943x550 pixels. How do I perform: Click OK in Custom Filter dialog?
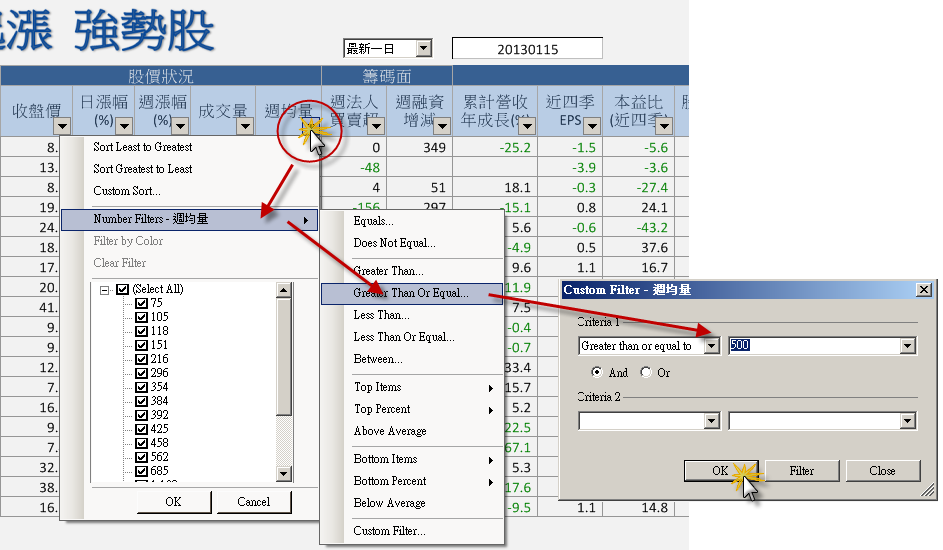click(720, 470)
